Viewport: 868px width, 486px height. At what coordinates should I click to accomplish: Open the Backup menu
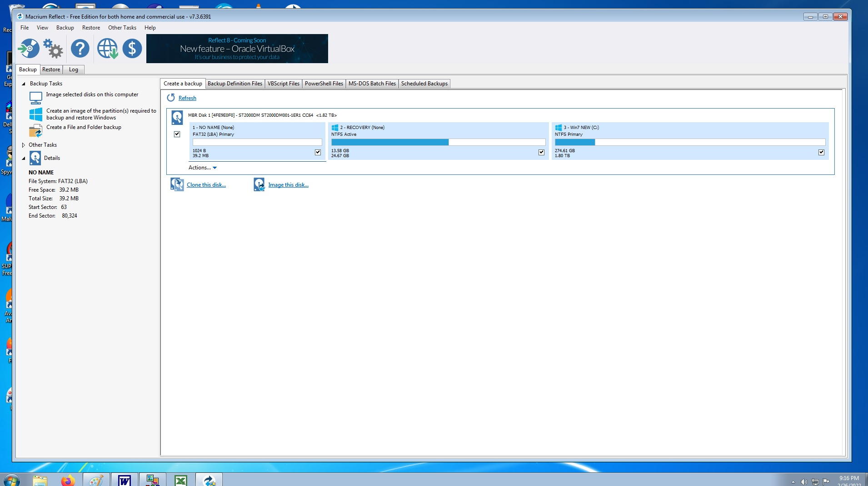tap(65, 28)
